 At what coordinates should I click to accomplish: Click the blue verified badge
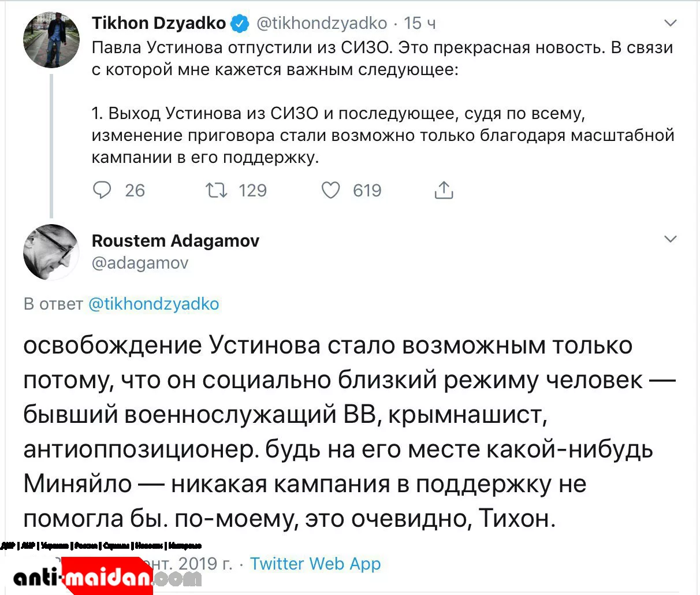(240, 24)
